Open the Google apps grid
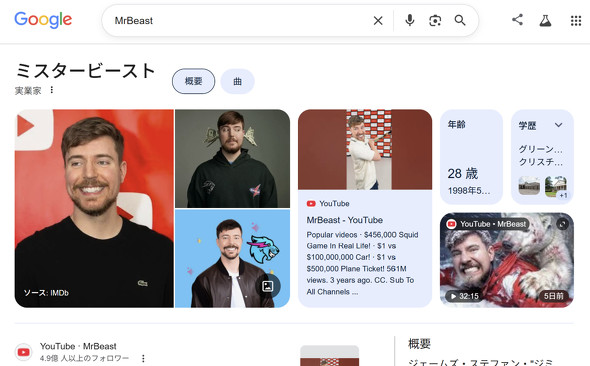 coord(576,21)
